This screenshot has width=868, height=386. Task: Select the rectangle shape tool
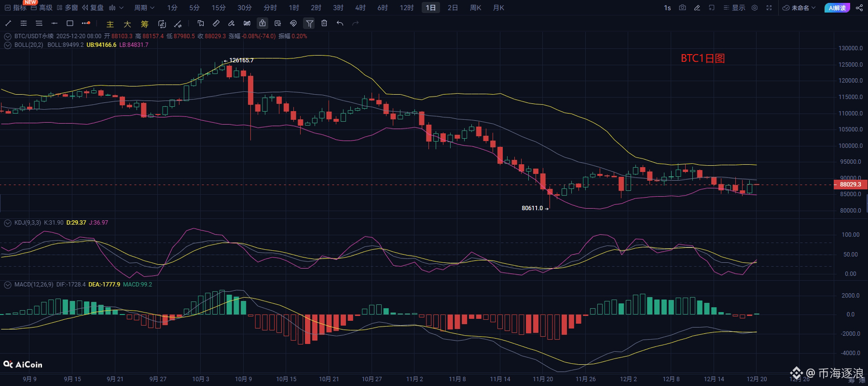(70, 23)
